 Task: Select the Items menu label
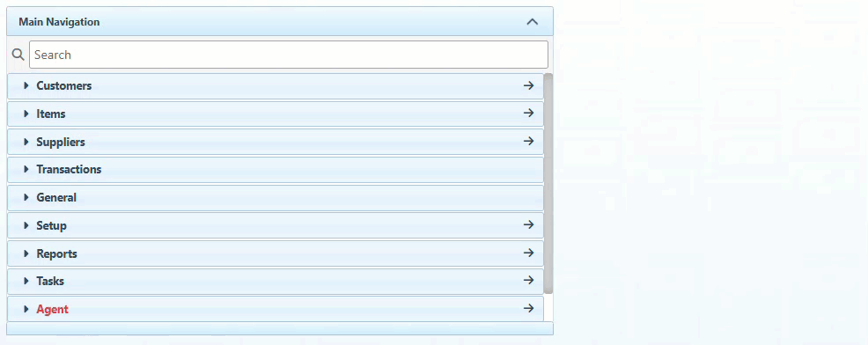pos(51,114)
